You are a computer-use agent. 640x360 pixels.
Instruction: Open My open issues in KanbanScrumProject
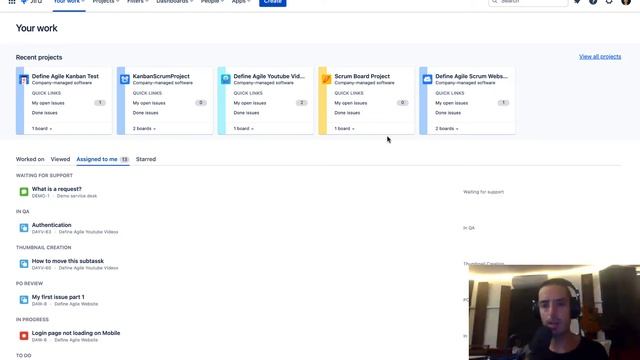[149, 103]
